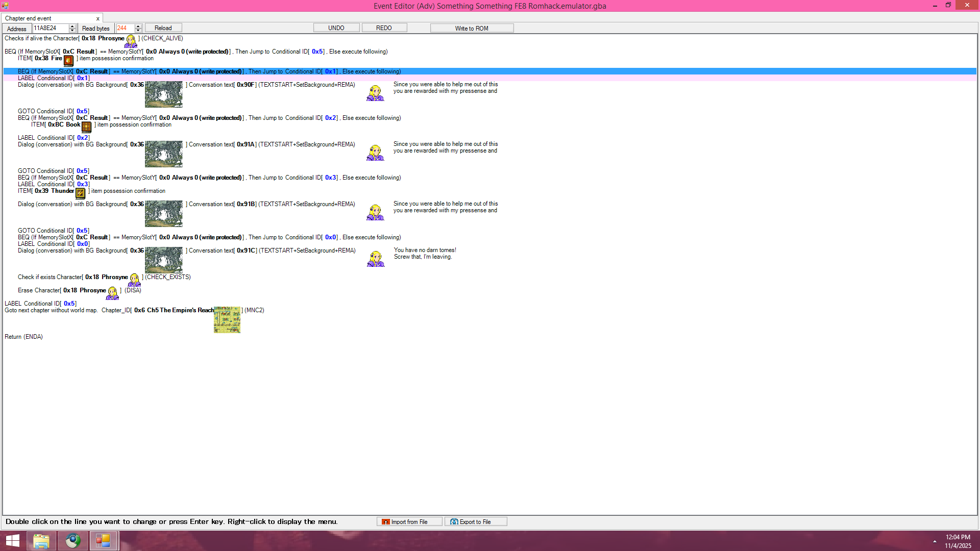
Task: Click the REDO button
Action: [x=384, y=28]
